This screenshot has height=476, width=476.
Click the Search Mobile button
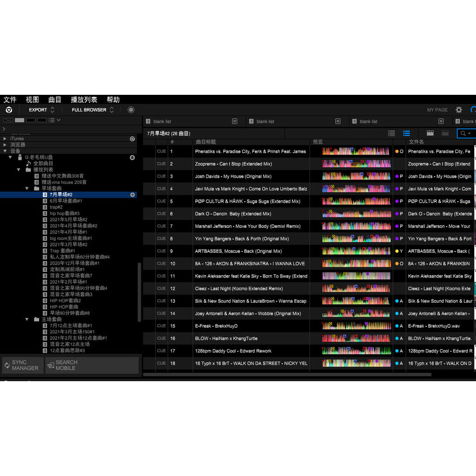click(x=92, y=365)
